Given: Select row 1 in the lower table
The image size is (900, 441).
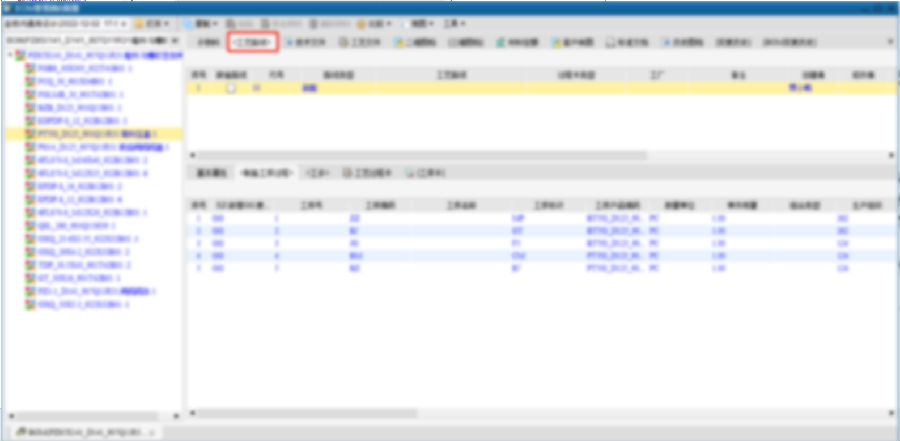Looking at the screenshot, I should pos(542,218).
